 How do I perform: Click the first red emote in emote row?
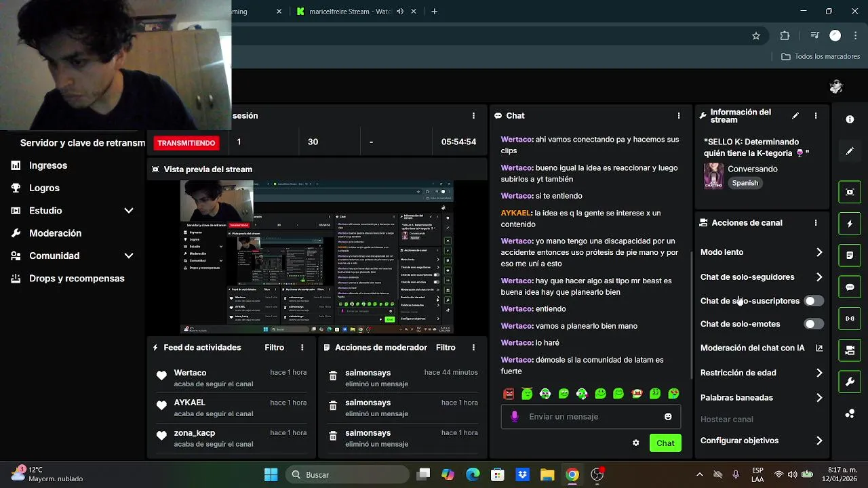click(x=509, y=394)
